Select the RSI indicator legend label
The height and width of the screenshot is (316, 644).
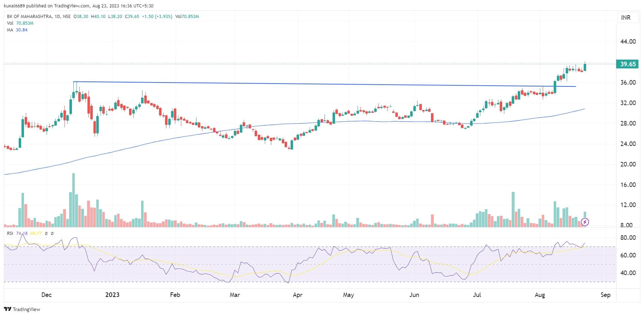(x=10, y=233)
